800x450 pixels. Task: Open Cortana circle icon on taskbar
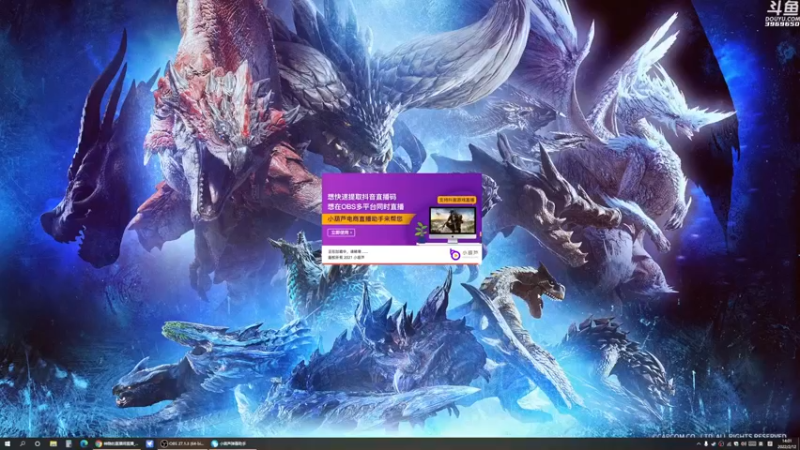click(37, 444)
